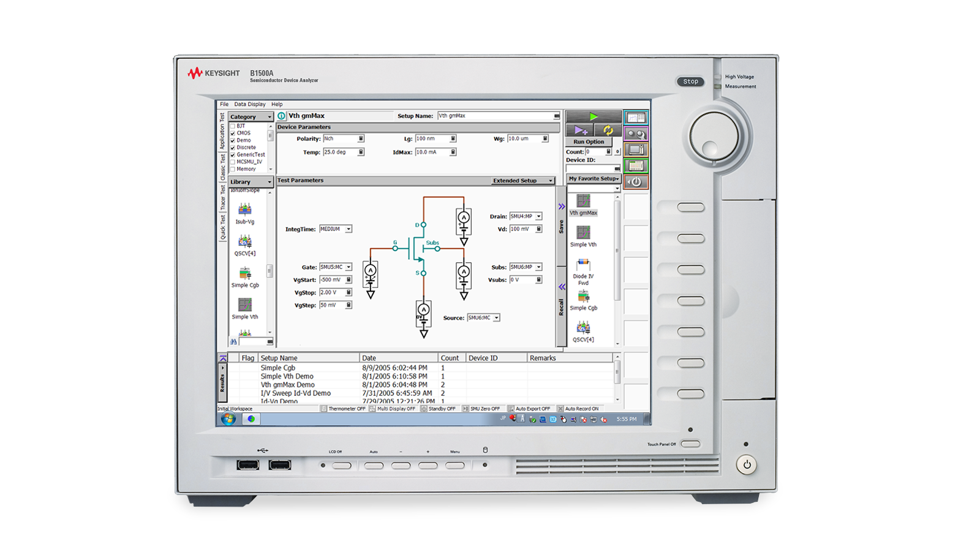This screenshot has height=552, width=980.
Task: Click the Run Option button
Action: click(589, 142)
